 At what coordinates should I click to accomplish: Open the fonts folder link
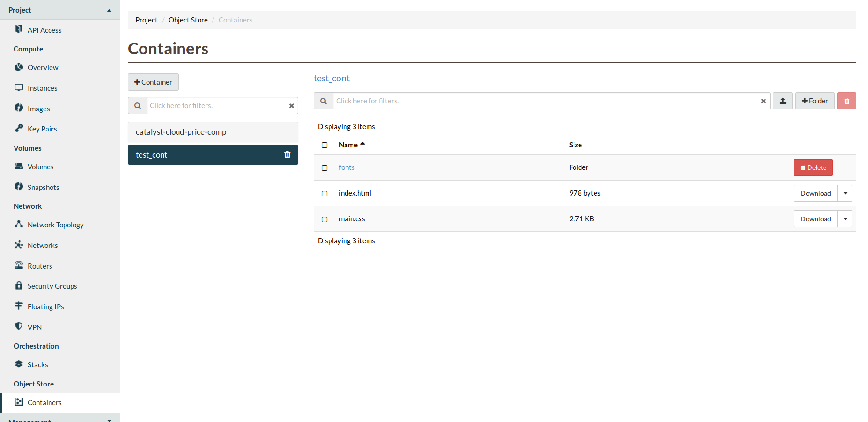point(346,167)
